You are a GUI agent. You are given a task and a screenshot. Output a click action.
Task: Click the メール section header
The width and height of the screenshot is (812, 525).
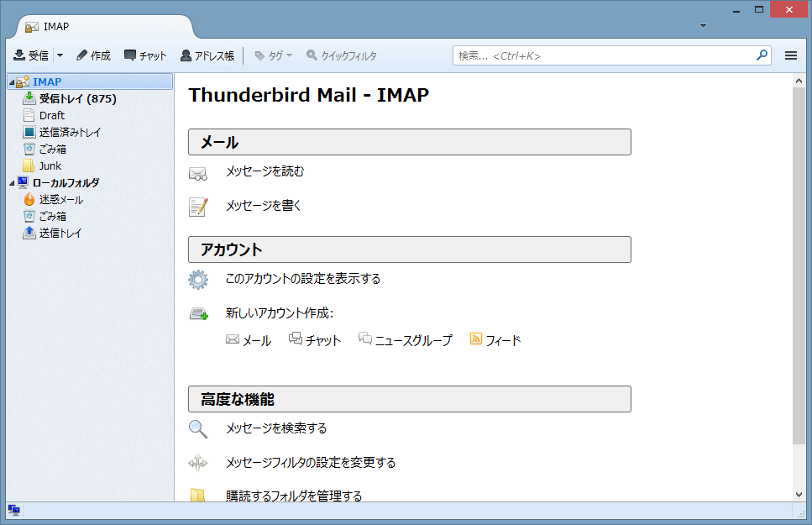coord(410,142)
